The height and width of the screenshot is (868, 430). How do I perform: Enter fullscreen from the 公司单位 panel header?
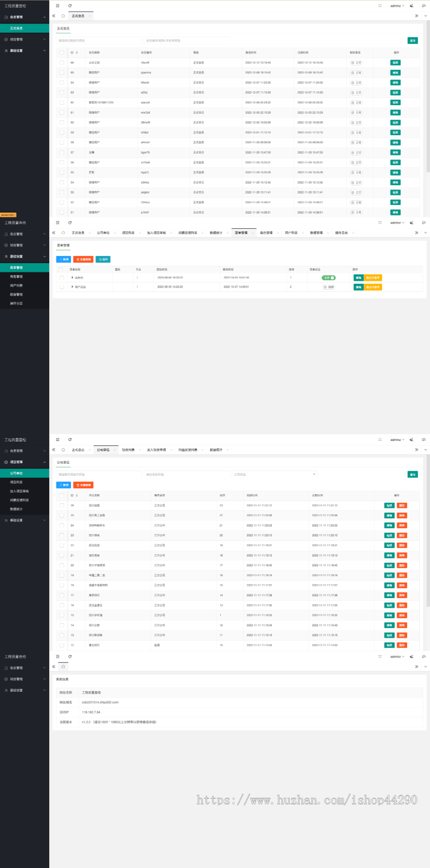pyautogui.click(x=380, y=439)
